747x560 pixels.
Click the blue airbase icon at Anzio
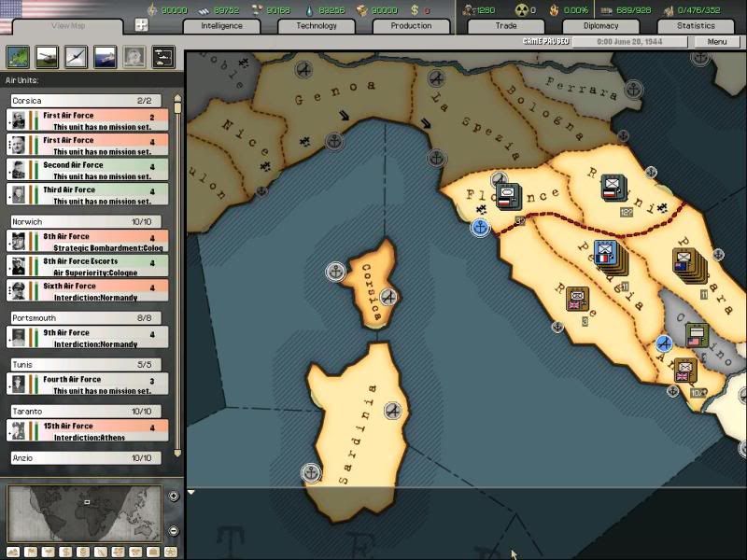[664, 343]
